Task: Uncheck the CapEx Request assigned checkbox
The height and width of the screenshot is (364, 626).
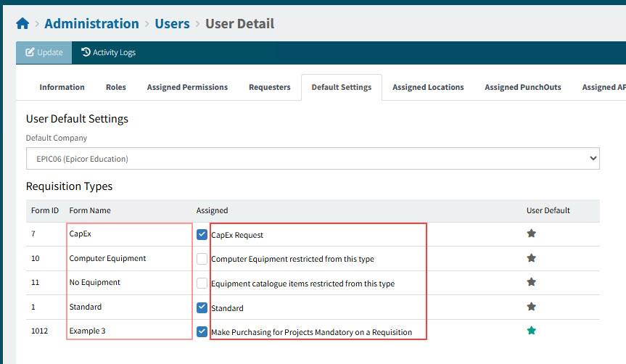Action: [x=202, y=235]
